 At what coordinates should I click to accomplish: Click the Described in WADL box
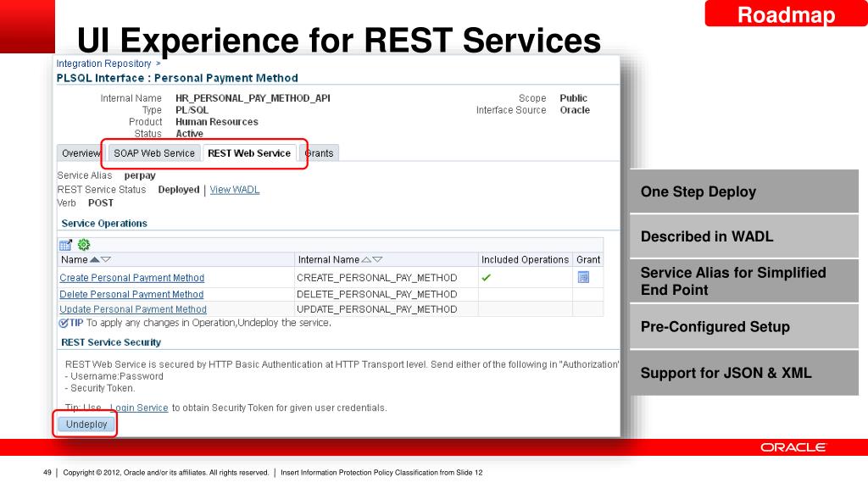744,236
